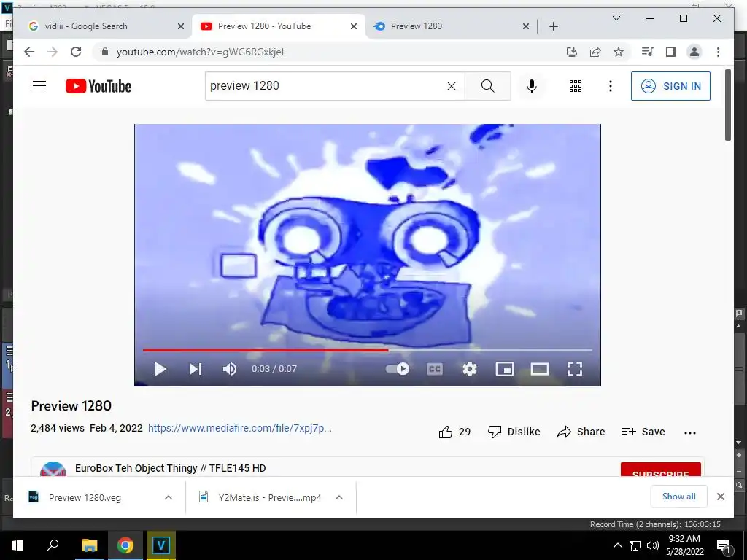Open more actions menu beside Save
The width and height of the screenshot is (747, 560).
pos(690,433)
